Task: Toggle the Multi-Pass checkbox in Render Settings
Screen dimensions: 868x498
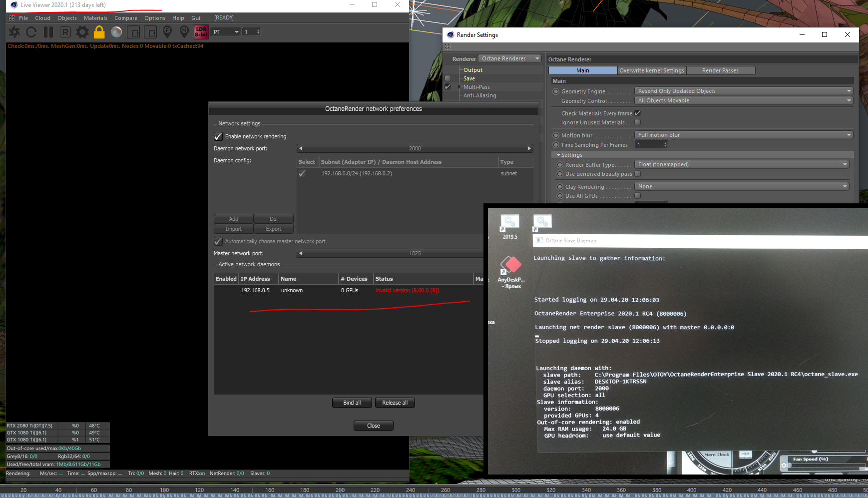Action: point(448,87)
